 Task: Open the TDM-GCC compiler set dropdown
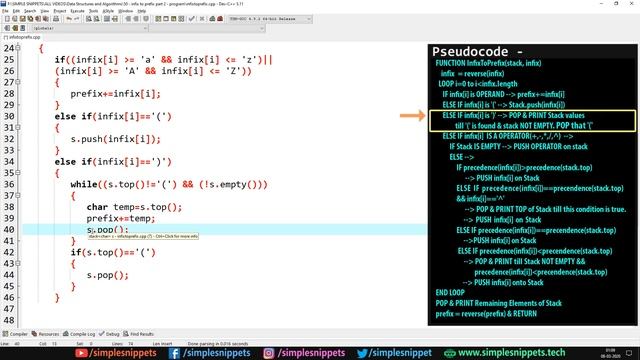[x=270, y=19]
